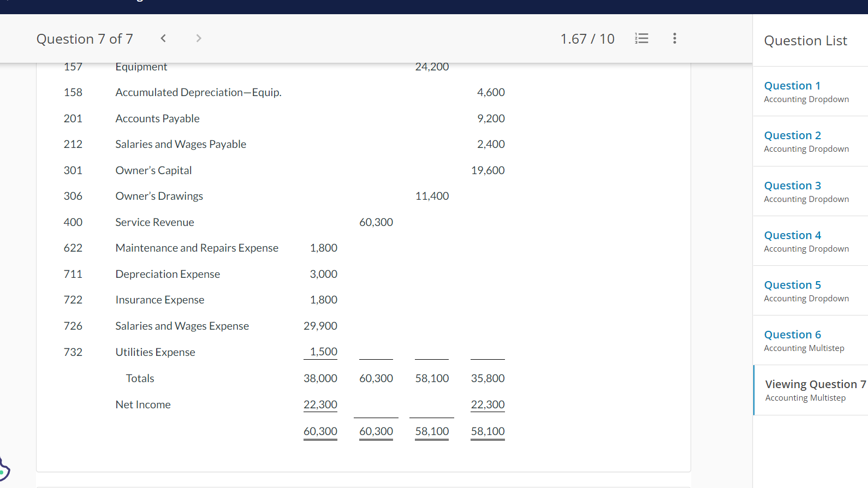Click the 3,000 depreciation expense amount

click(324, 274)
